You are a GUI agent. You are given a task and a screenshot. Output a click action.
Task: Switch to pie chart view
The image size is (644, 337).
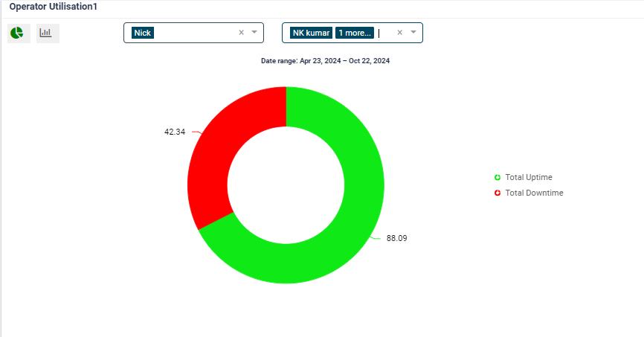(18, 33)
